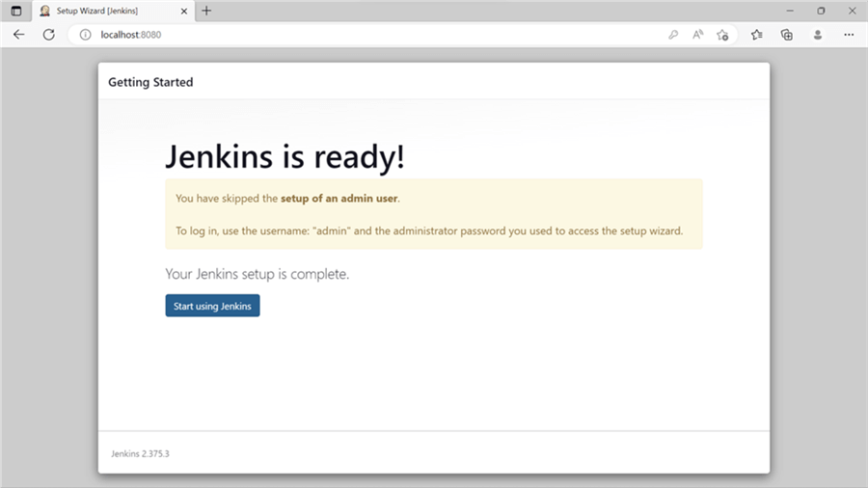Open a new tab with plus button
This screenshot has width=868, height=488.
coord(206,11)
